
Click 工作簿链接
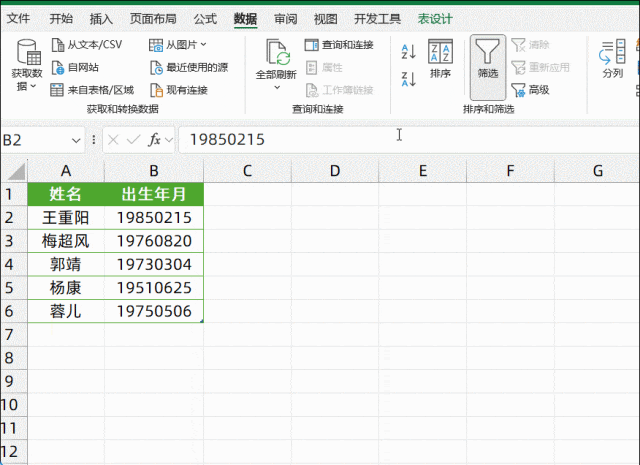(x=340, y=90)
